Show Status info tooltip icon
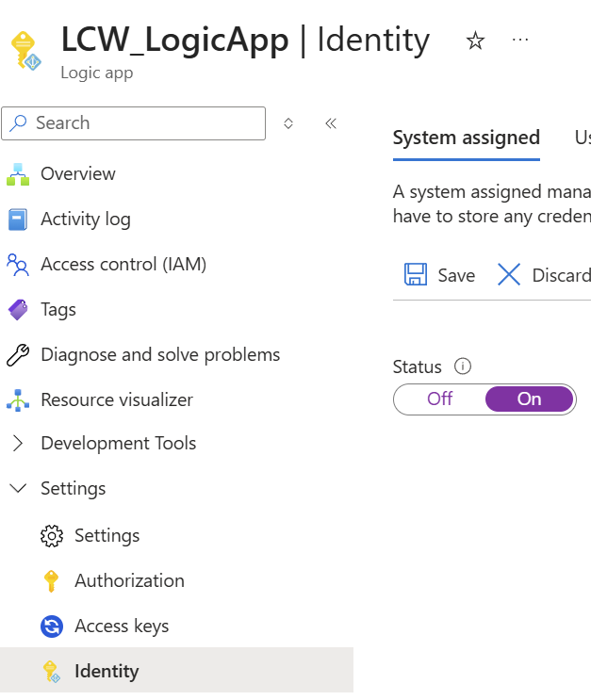 click(463, 366)
